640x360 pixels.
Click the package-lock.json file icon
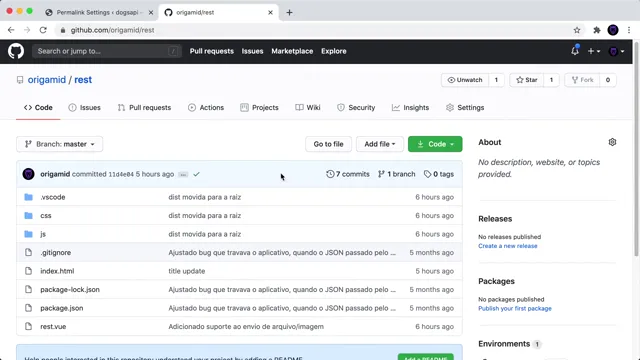[x=28, y=289]
